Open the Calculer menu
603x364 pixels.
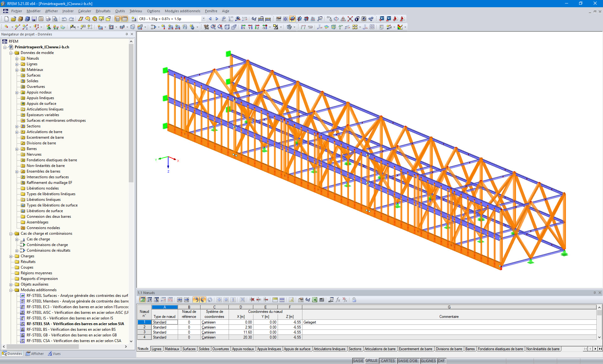84,11
